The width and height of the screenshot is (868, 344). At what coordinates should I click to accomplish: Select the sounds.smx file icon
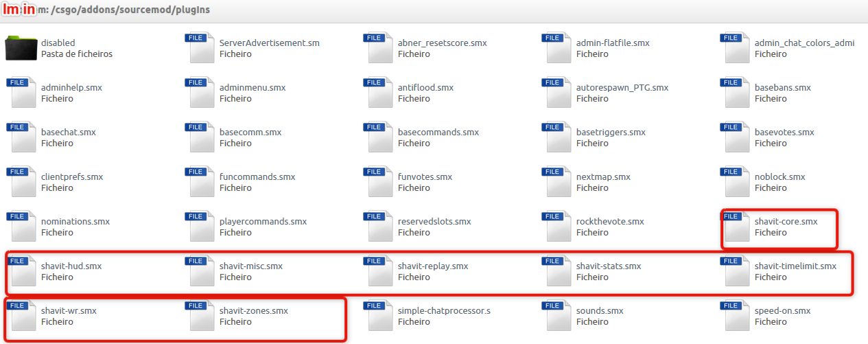(556, 316)
